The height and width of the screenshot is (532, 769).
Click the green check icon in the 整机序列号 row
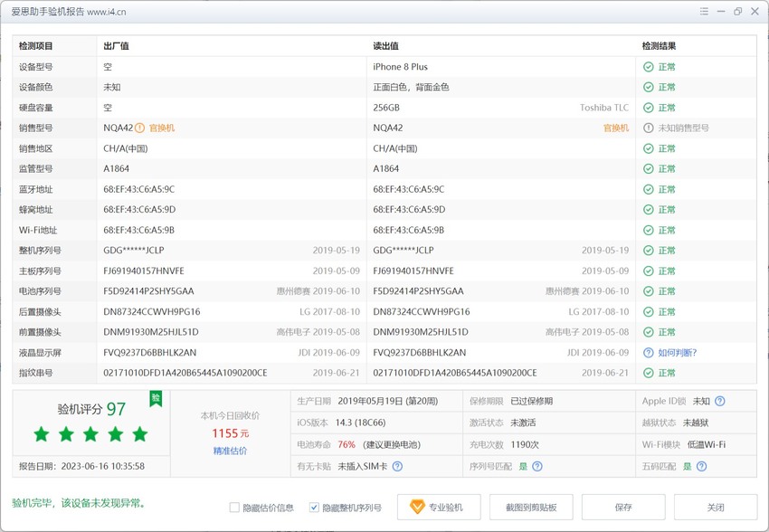click(649, 251)
